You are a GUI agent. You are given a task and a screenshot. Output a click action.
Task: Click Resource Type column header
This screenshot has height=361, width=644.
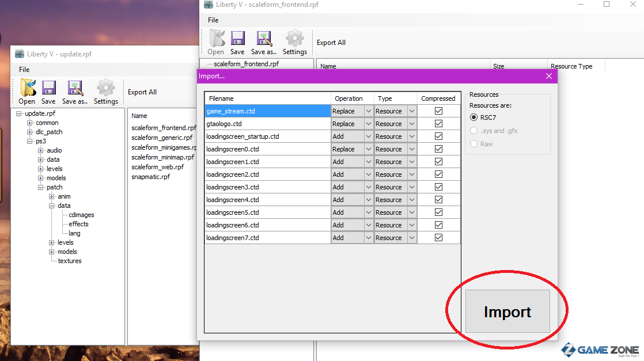point(576,66)
